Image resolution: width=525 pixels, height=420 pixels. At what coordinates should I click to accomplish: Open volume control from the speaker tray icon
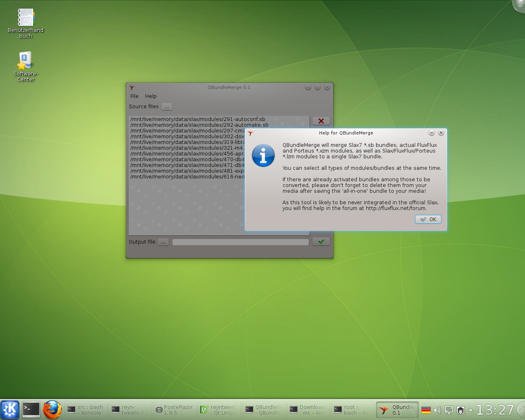[438, 410]
